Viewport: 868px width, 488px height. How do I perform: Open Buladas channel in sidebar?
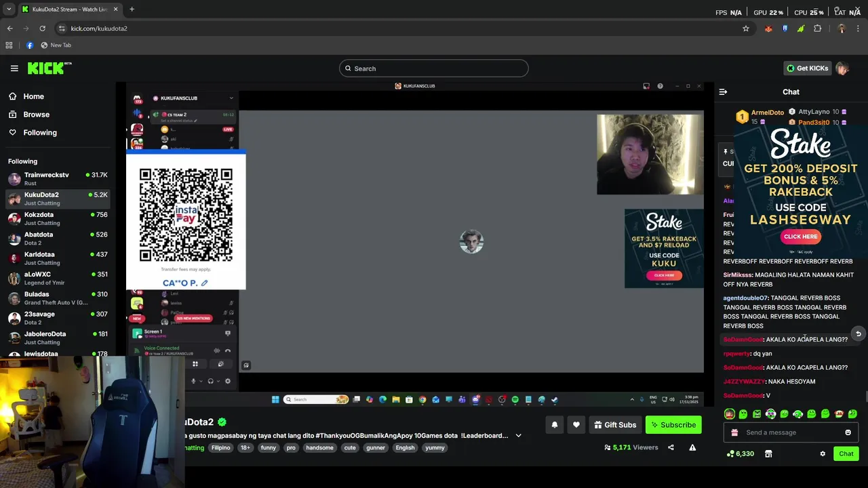point(58,298)
